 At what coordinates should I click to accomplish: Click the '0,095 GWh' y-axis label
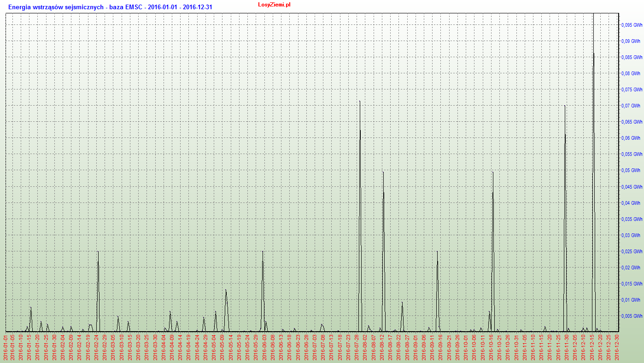[x=632, y=25]
